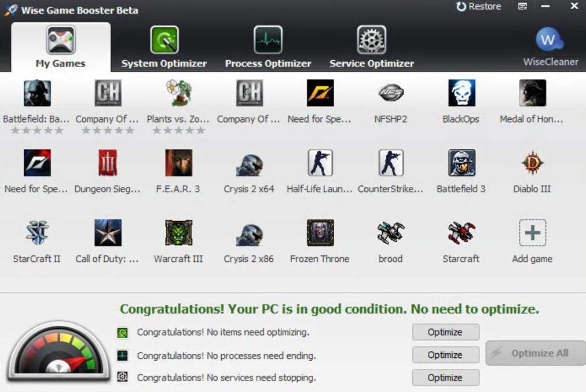Click the Wise Game Booster Beta title text
The height and width of the screenshot is (392, 586).
pos(79,10)
